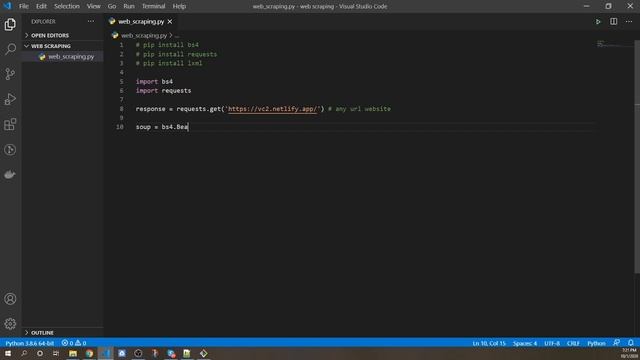This screenshot has width=640, height=360.
Task: Open the Selection menu
Action: (x=67, y=6)
